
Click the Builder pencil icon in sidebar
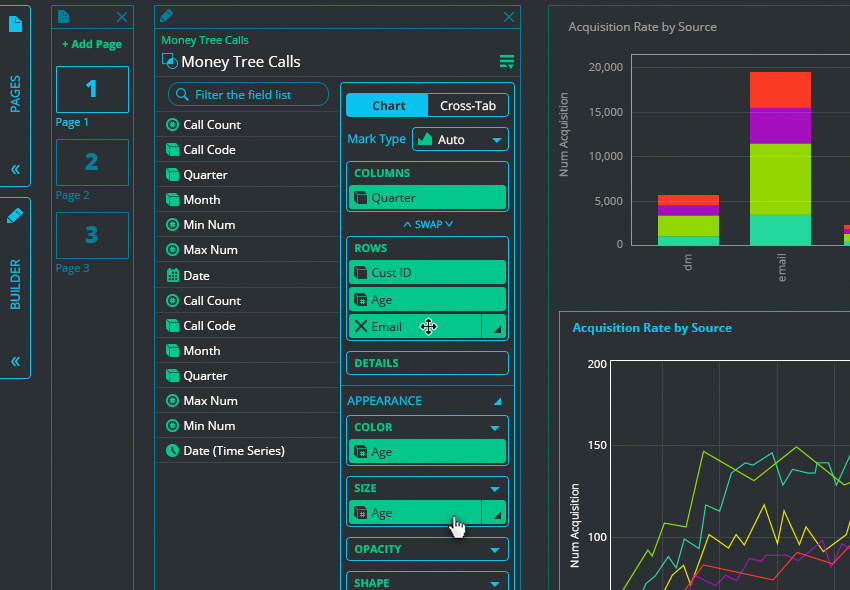[x=15, y=216]
